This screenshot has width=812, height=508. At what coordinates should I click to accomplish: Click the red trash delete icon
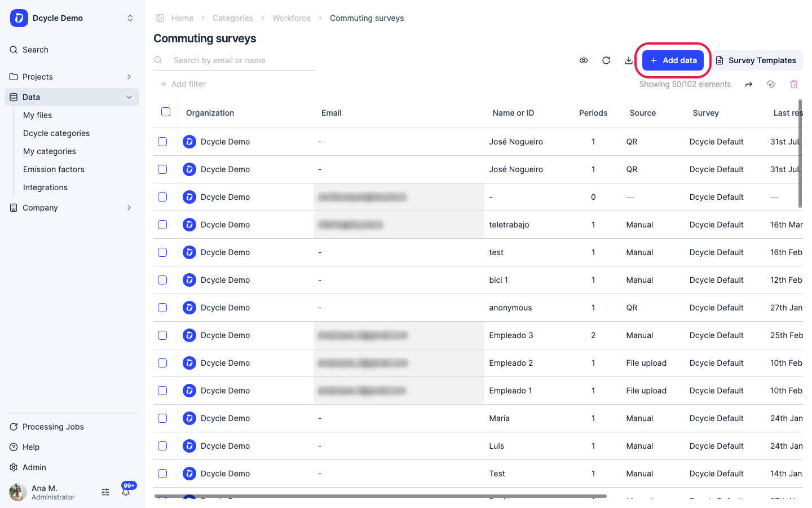[x=794, y=84]
